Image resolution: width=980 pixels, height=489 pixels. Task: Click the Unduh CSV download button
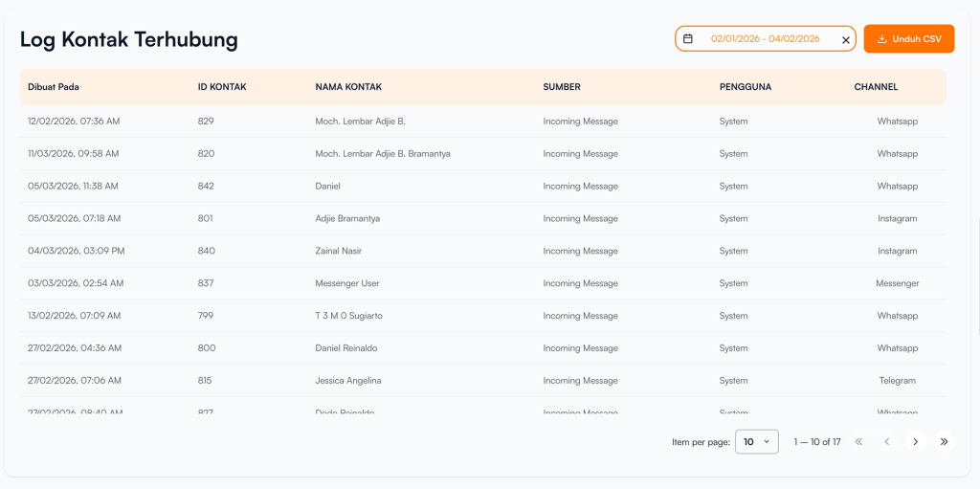pyautogui.click(x=908, y=39)
